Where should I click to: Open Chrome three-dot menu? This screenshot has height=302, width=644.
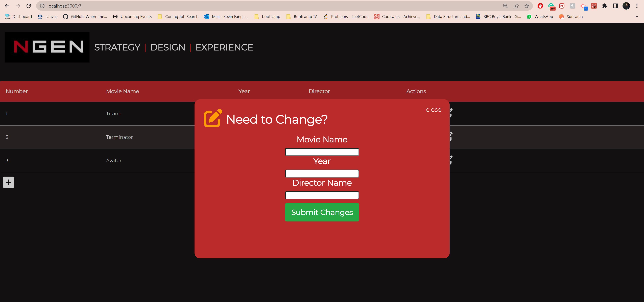pyautogui.click(x=637, y=6)
